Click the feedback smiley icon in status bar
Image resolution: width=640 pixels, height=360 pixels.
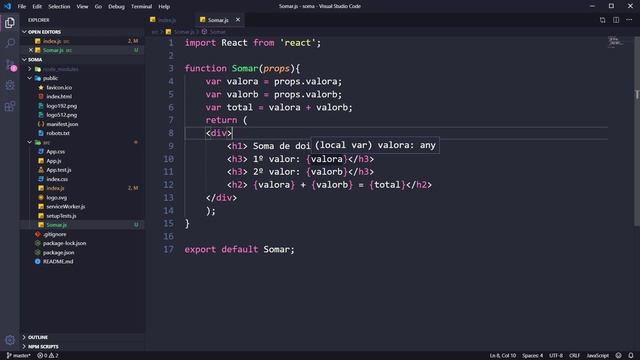point(618,356)
